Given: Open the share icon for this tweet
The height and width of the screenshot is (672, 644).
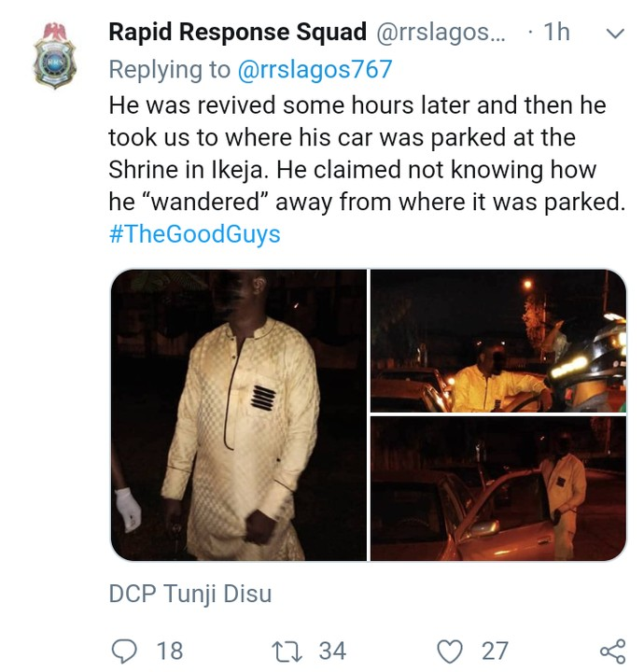Looking at the screenshot, I should [611, 651].
